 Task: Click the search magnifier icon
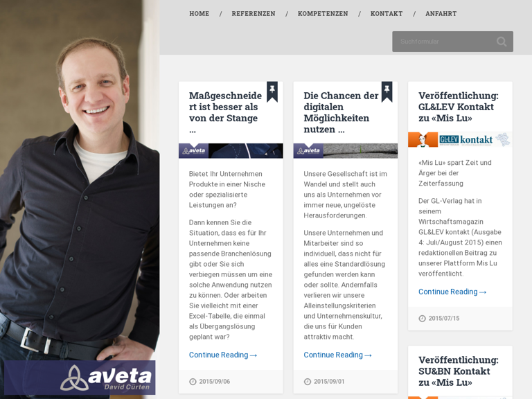502,42
